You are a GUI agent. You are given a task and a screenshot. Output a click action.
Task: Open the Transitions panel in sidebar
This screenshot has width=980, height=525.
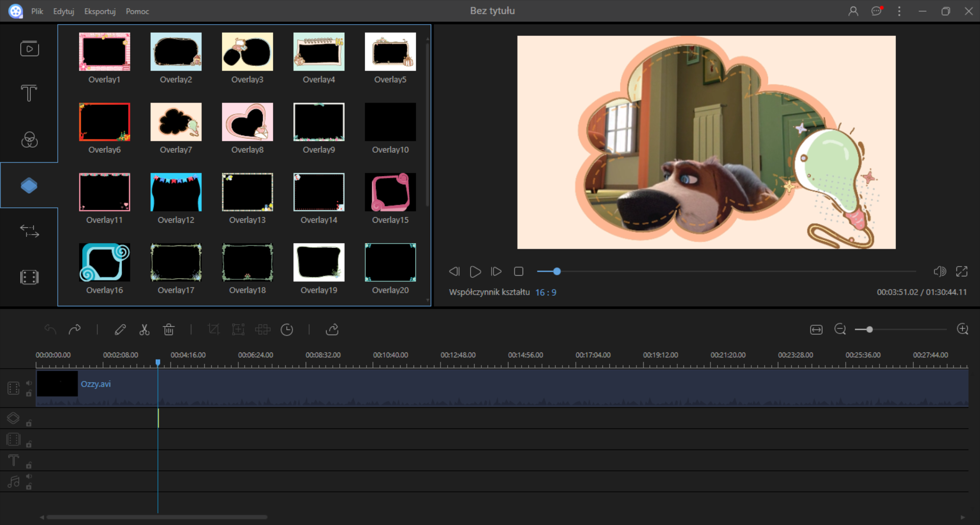29,231
